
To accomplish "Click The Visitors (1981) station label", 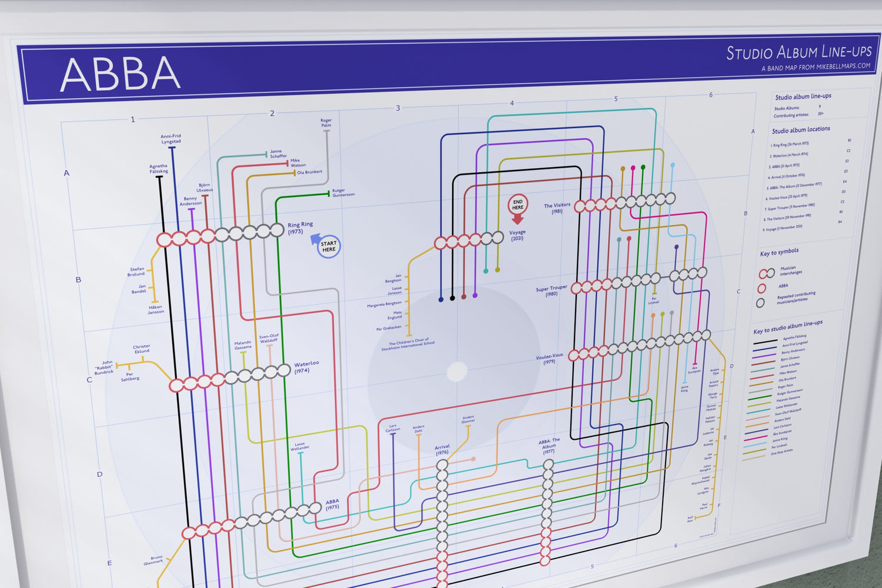I will 557,208.
